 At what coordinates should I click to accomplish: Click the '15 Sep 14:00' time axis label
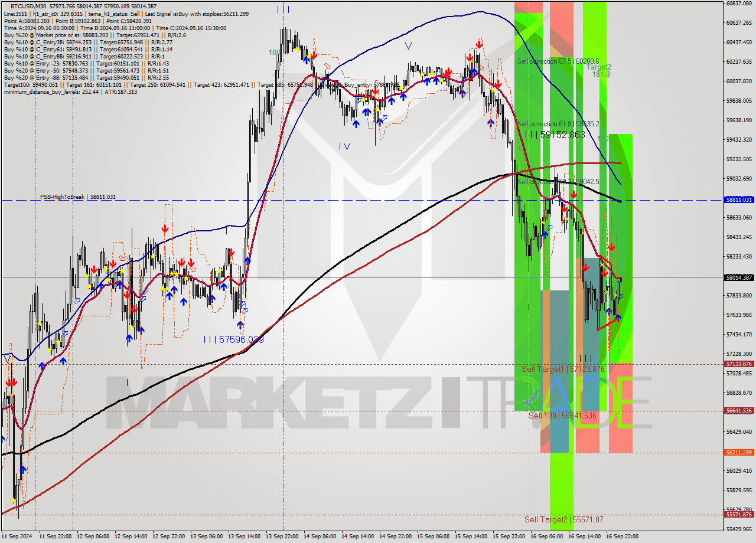pos(471,537)
